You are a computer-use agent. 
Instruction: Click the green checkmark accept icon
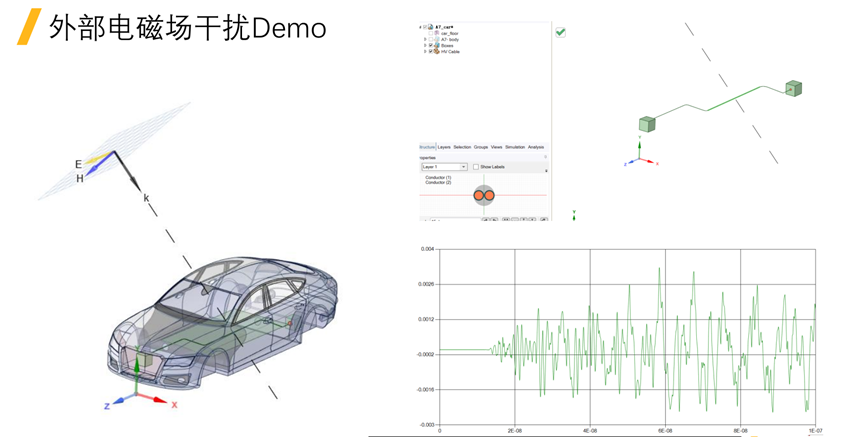click(560, 33)
